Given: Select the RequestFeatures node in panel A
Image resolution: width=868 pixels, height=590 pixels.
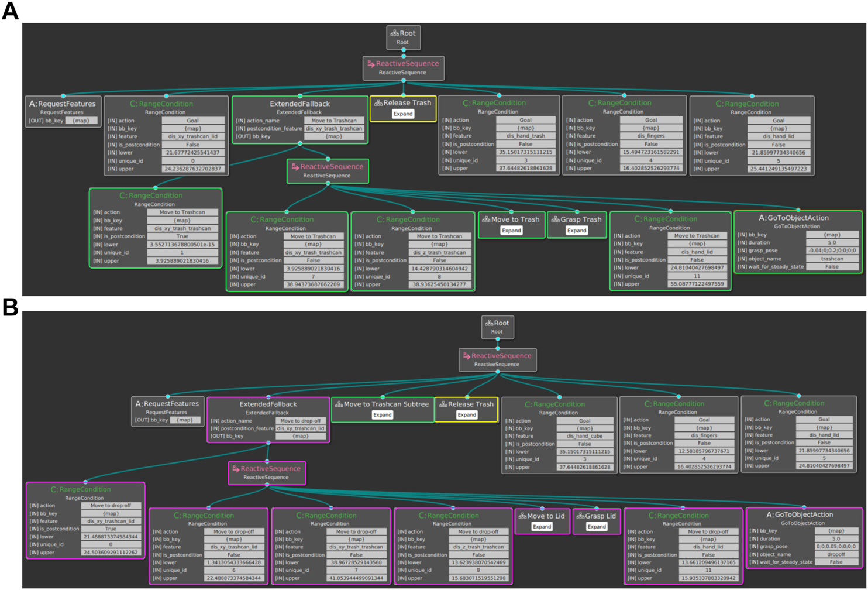Looking at the screenshot, I should pyautogui.click(x=62, y=104).
